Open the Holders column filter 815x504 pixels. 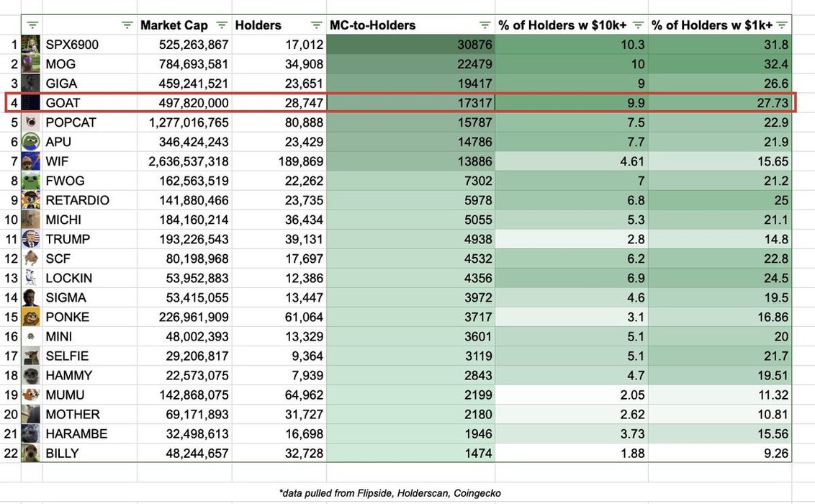(316, 25)
